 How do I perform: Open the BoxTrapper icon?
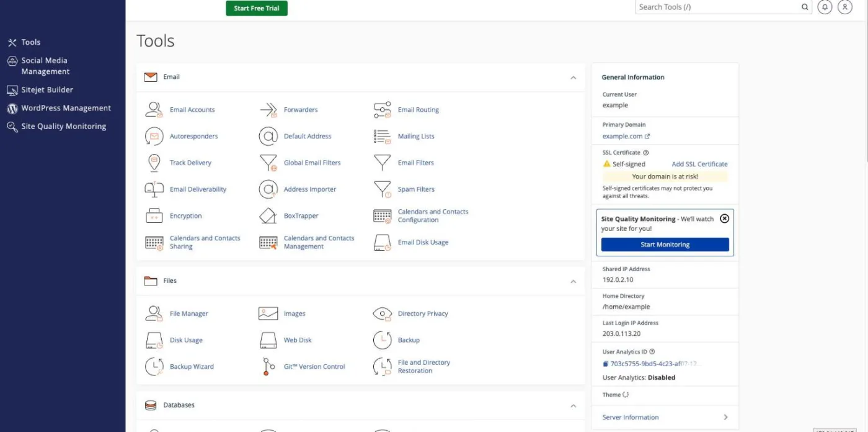pos(268,216)
